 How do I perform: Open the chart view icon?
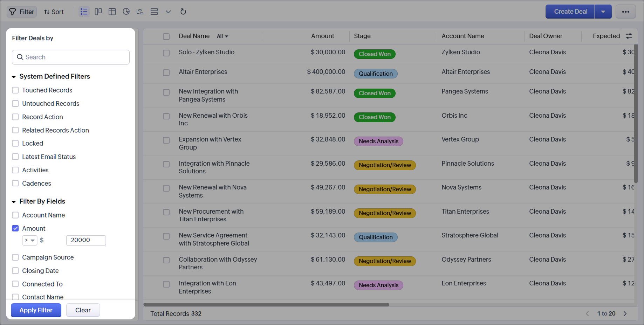point(126,12)
